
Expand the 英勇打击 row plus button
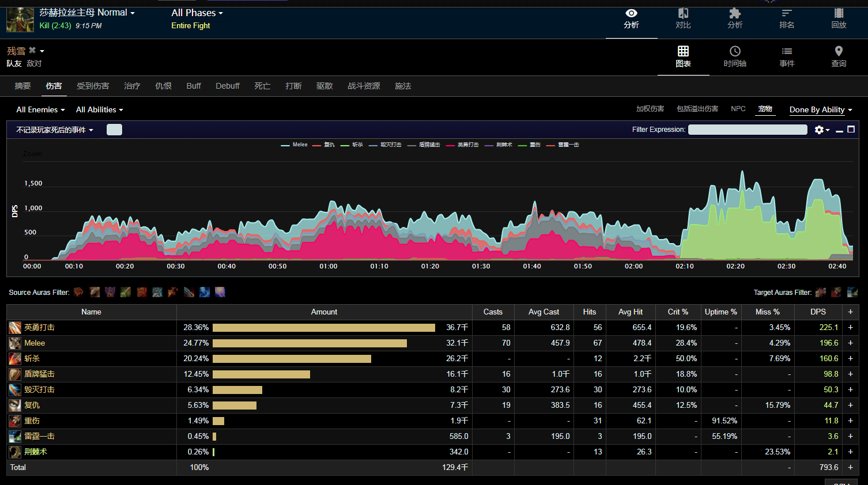pos(850,328)
